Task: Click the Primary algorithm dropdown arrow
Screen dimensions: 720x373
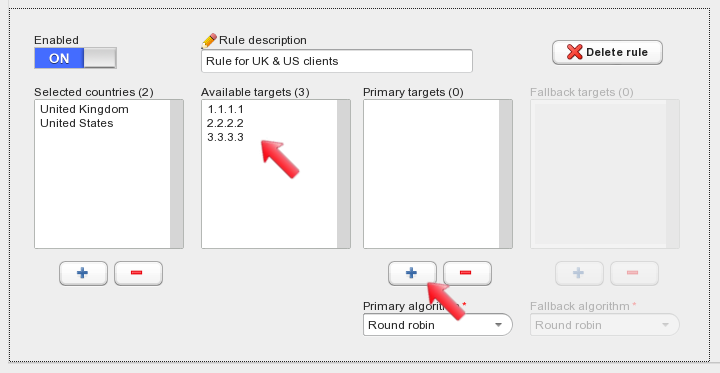Action: (498, 325)
